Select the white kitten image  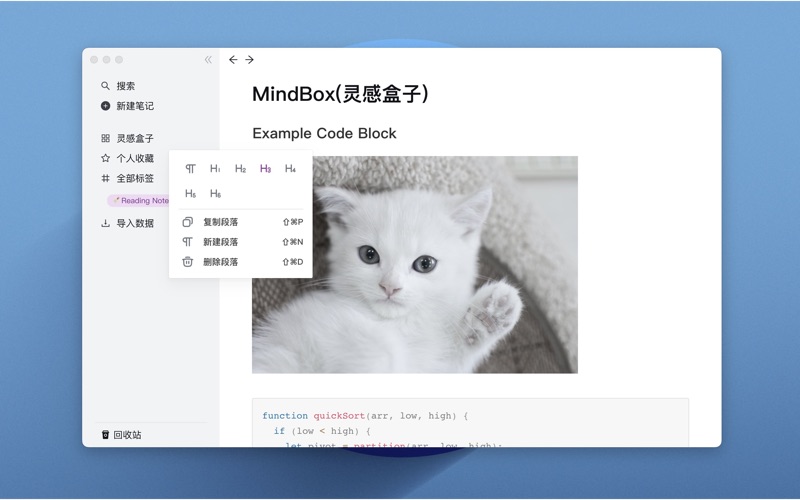pyautogui.click(x=415, y=265)
